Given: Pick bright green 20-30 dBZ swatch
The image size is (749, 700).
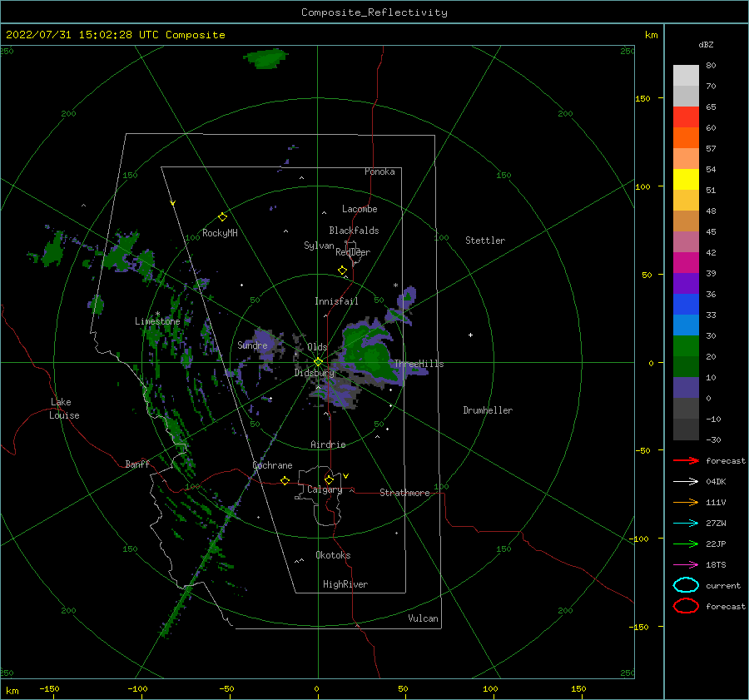Looking at the screenshot, I should (x=686, y=345).
